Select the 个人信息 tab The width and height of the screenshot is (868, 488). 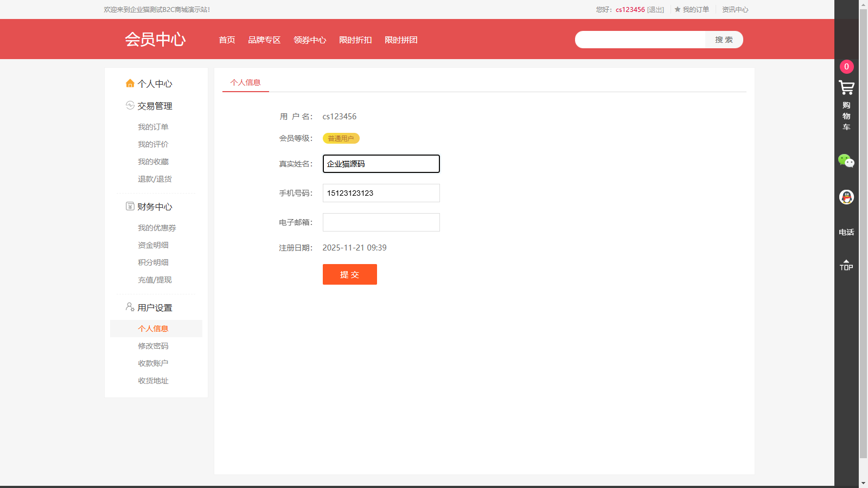pos(245,82)
